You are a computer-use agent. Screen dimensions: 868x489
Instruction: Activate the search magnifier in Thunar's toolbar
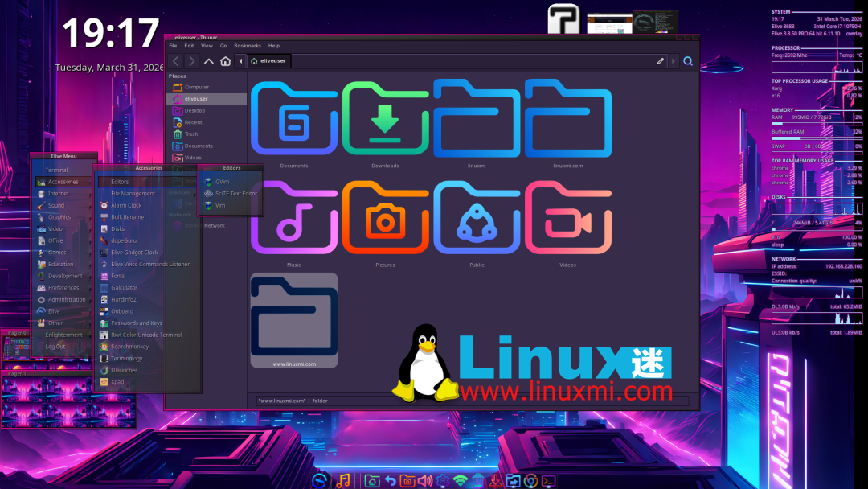[x=688, y=60]
